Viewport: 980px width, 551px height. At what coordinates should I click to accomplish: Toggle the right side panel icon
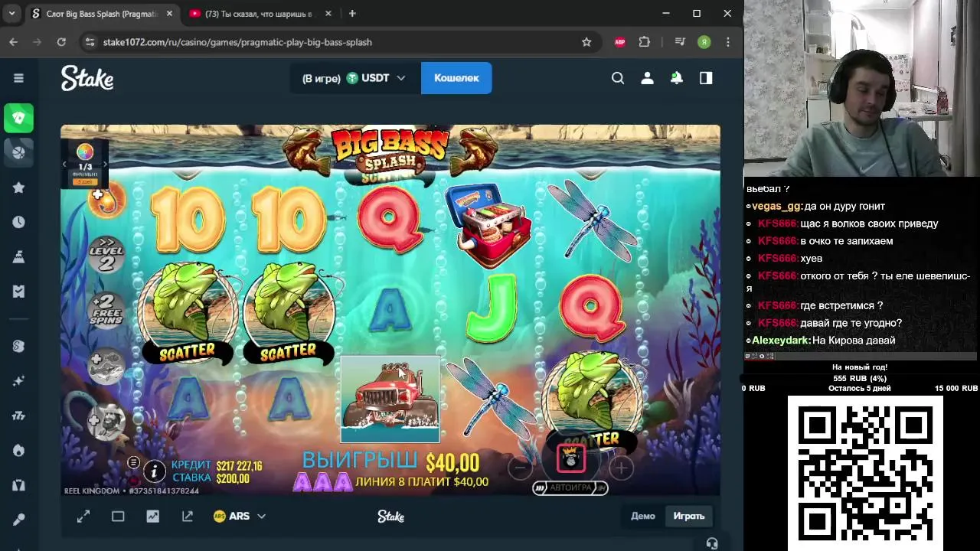click(706, 78)
